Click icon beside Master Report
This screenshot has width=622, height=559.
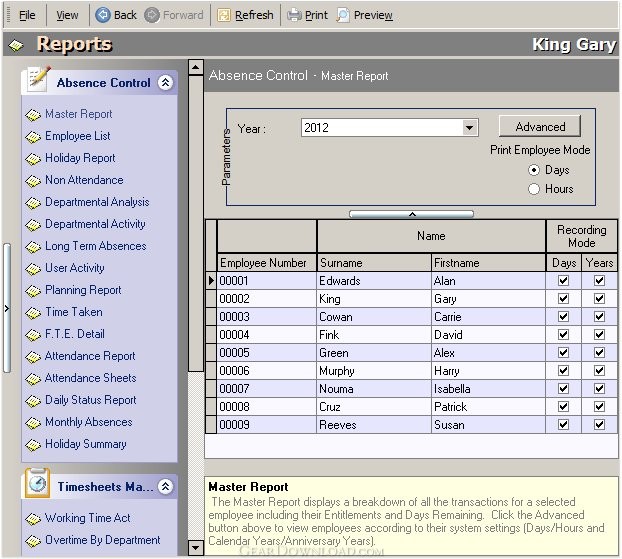click(33, 115)
